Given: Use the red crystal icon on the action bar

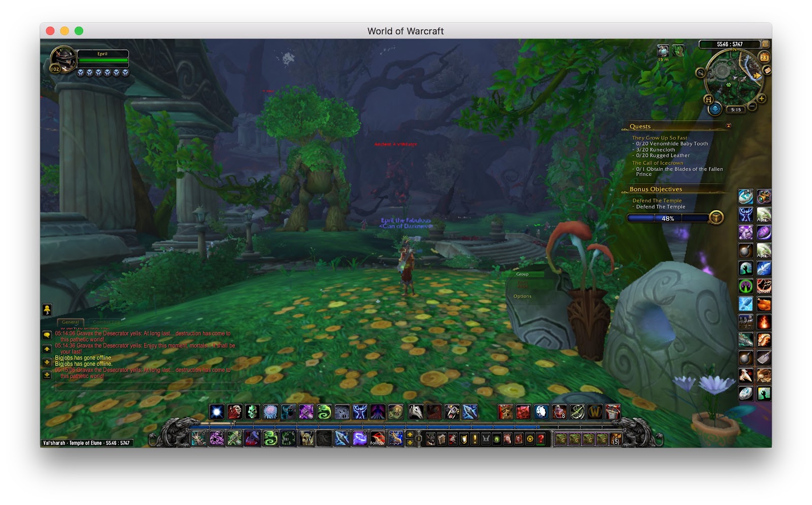Looking at the screenshot, I should [523, 412].
